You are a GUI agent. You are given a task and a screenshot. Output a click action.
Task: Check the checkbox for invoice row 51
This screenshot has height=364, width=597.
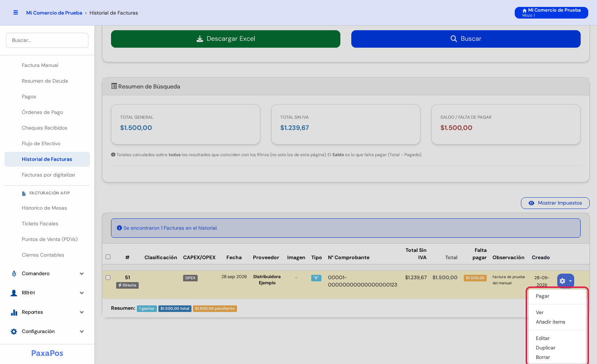(x=108, y=278)
